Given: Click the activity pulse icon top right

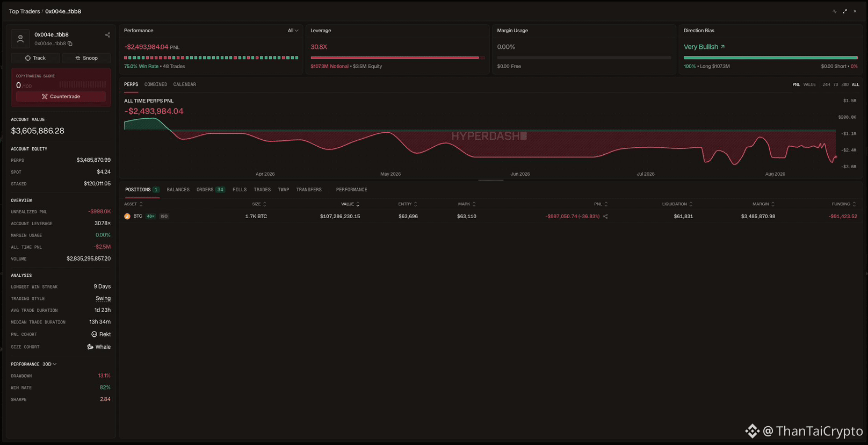Looking at the screenshot, I should [835, 11].
